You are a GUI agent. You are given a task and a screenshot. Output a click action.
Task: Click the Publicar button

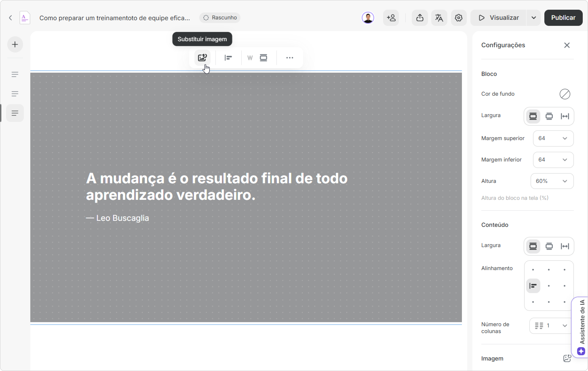pyautogui.click(x=563, y=18)
